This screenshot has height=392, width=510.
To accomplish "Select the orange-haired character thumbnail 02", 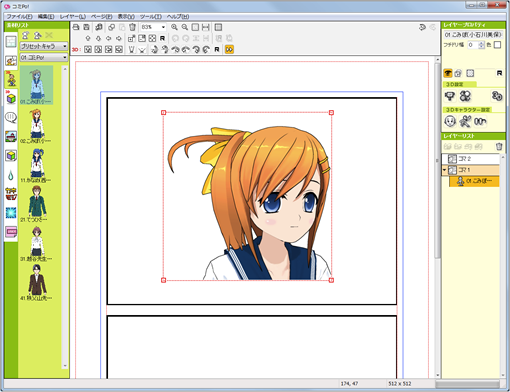I will click(36, 126).
